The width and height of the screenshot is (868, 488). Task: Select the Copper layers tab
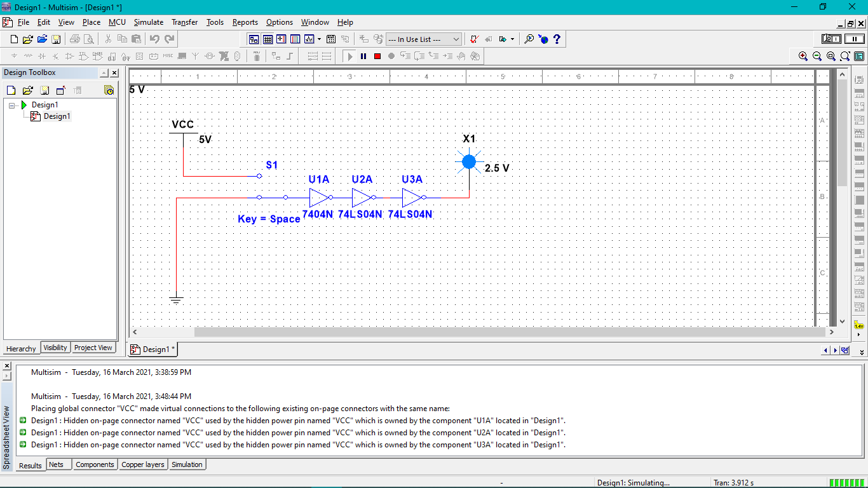click(143, 464)
